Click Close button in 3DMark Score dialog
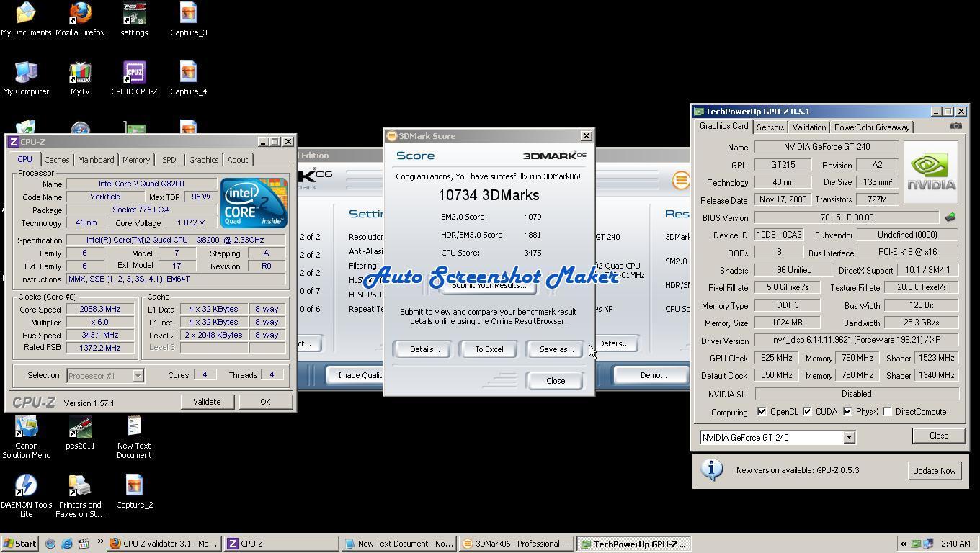This screenshot has height=553, width=980. [x=556, y=381]
